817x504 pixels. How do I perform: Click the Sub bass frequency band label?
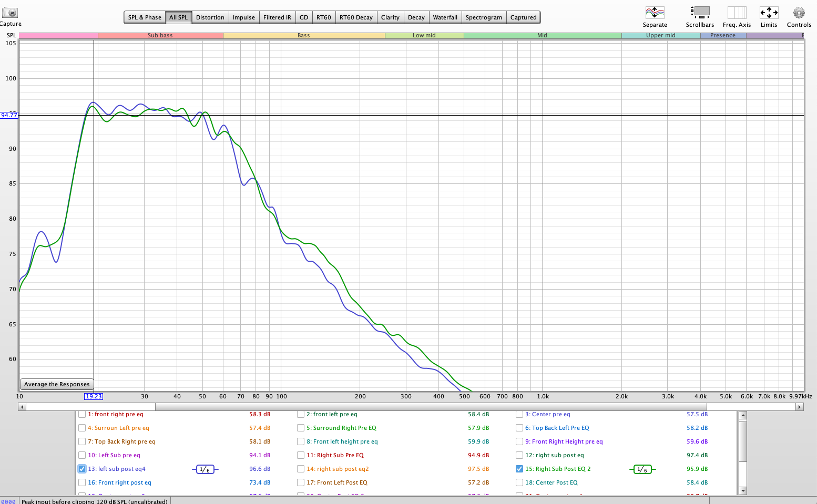click(x=160, y=36)
